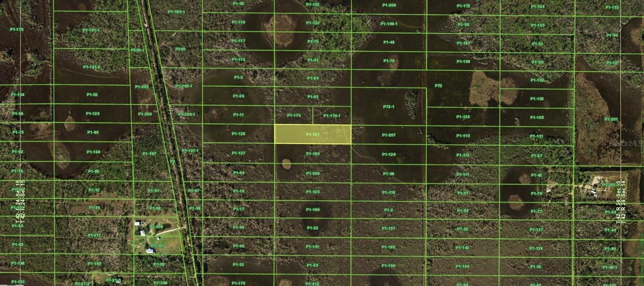Click parcel label P1-128

pyautogui.click(x=238, y=134)
